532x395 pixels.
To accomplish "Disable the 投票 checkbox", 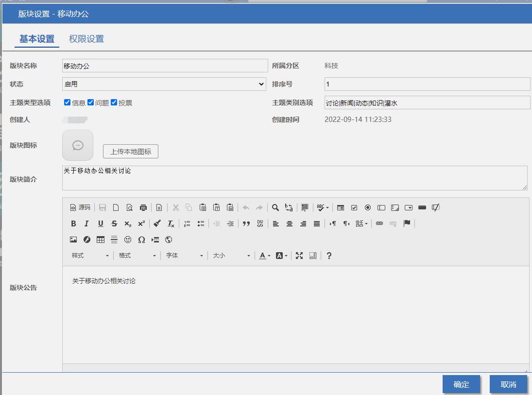I will pos(114,103).
